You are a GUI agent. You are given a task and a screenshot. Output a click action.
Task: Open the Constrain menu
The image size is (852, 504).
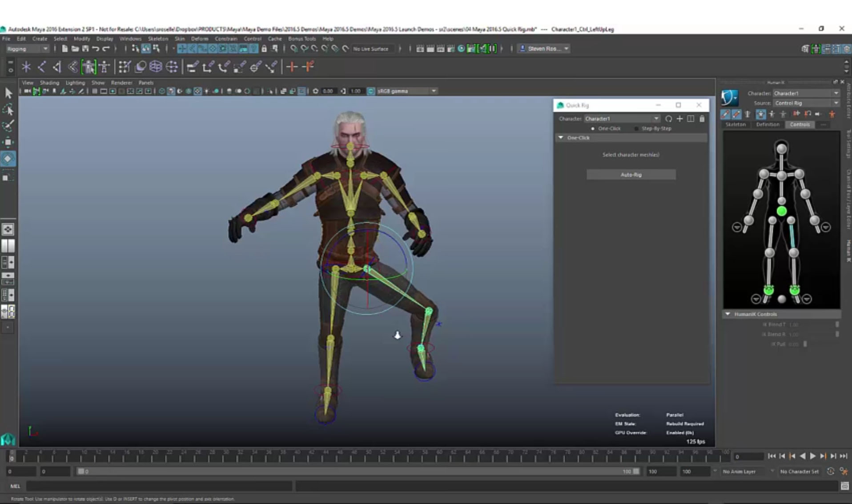tap(226, 39)
